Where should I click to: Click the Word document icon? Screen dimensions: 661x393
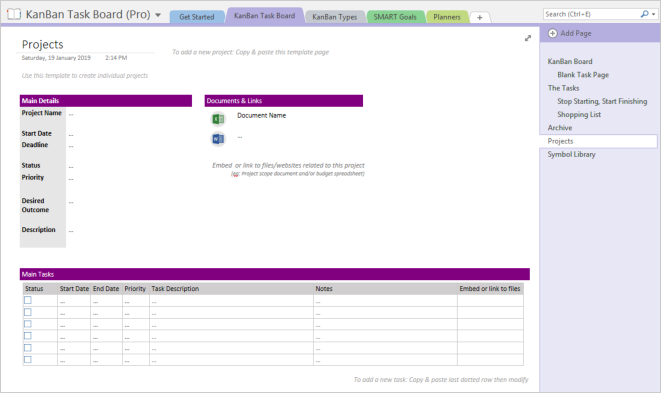click(218, 139)
